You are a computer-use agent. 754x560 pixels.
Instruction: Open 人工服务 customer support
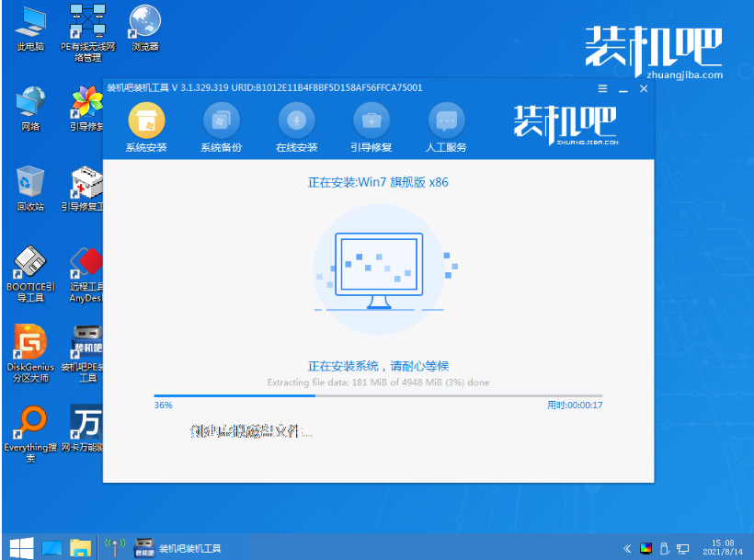point(447,127)
